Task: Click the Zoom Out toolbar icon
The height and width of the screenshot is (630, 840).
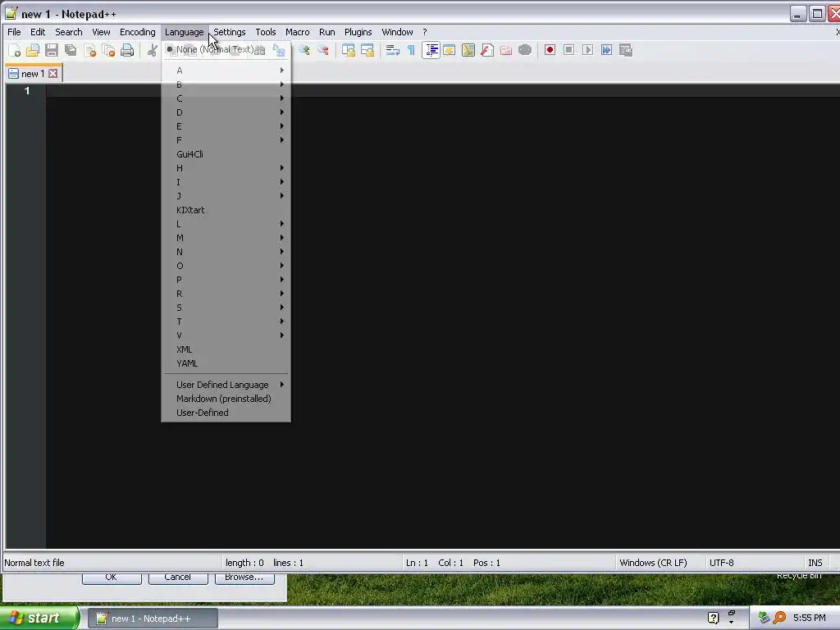Action: point(323,50)
